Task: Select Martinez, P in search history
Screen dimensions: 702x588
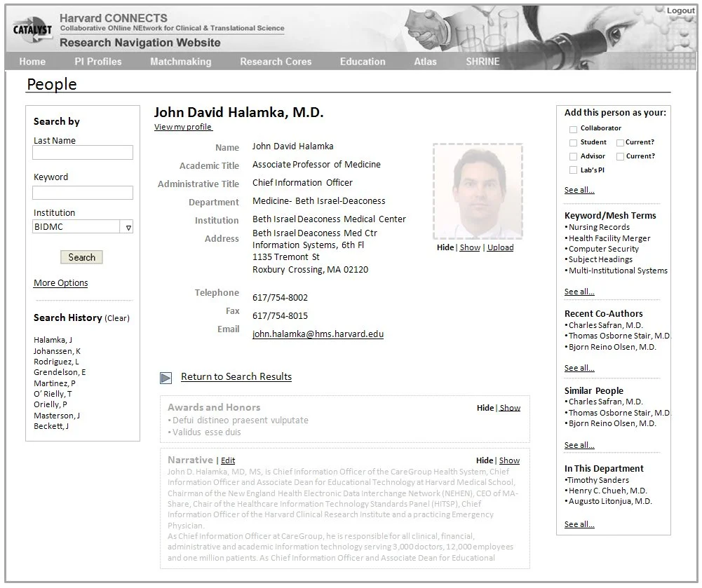Action: pyautogui.click(x=55, y=383)
